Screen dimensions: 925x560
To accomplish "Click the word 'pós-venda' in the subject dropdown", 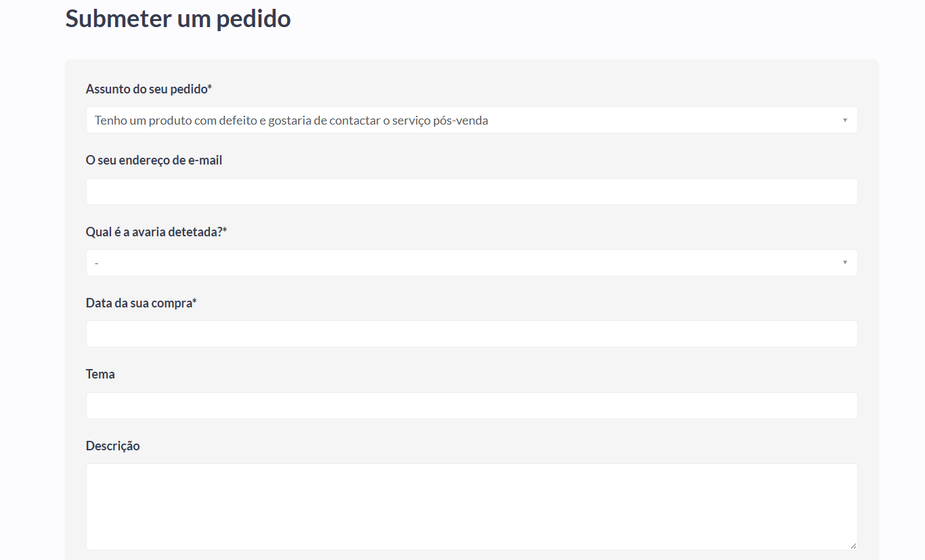I will pyautogui.click(x=462, y=121).
